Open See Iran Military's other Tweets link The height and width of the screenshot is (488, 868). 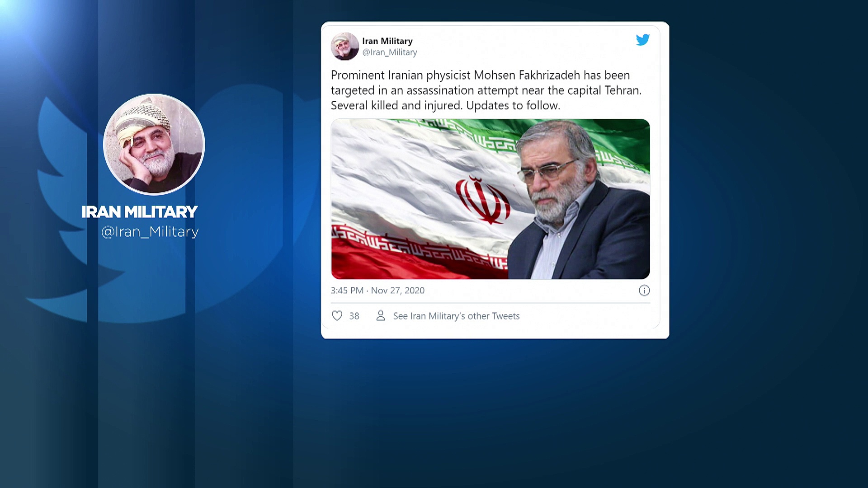[456, 316]
